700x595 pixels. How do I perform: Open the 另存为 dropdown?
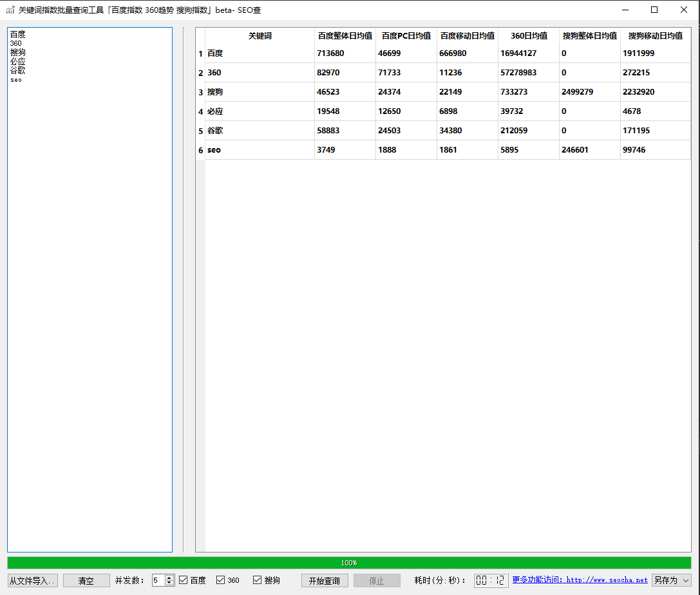coord(671,580)
